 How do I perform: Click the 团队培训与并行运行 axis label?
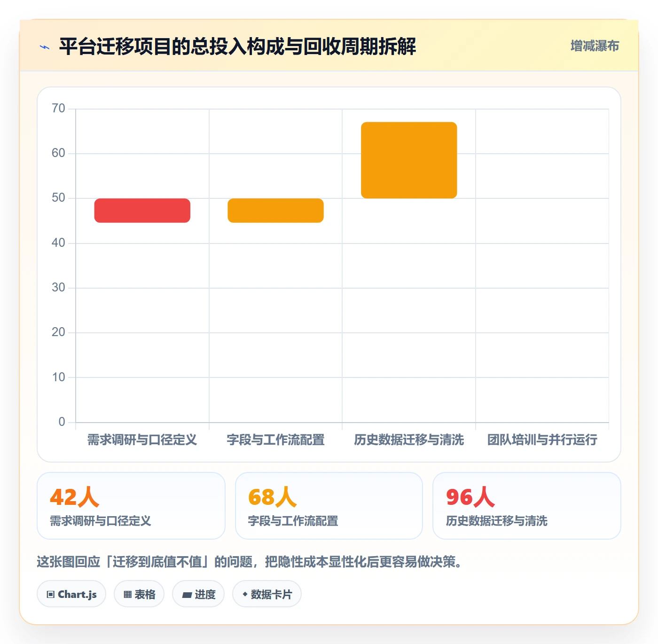(x=542, y=440)
